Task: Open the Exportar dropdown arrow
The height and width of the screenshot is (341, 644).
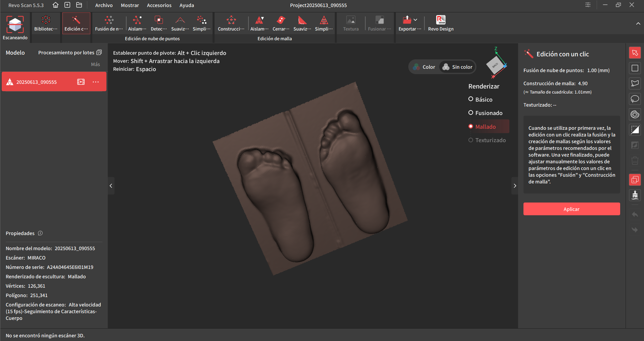Action: 416,20
